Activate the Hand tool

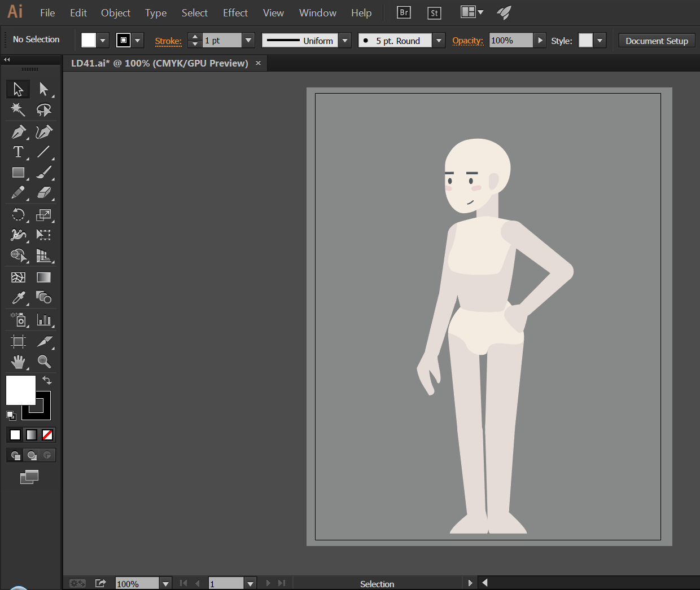pyautogui.click(x=18, y=362)
